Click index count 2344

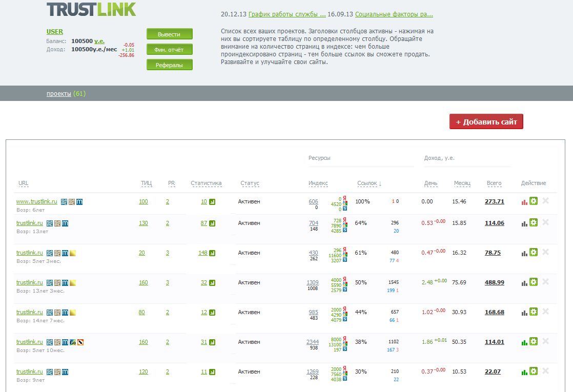tap(313, 342)
